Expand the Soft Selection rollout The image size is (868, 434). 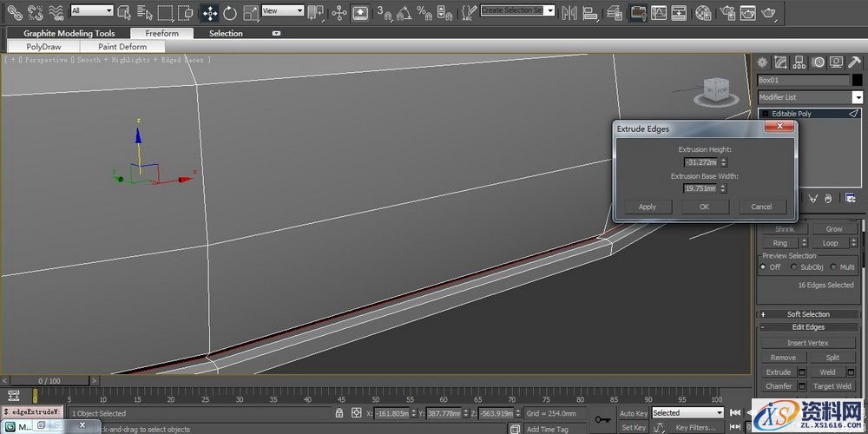pyautogui.click(x=808, y=314)
